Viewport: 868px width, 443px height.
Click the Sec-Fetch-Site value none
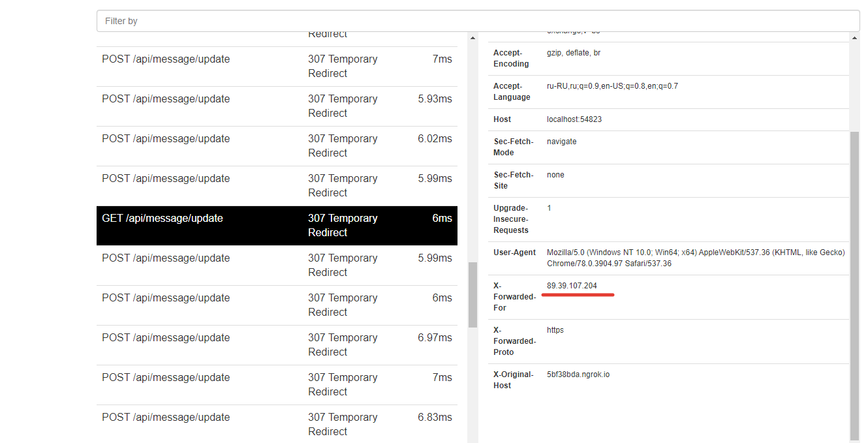555,175
